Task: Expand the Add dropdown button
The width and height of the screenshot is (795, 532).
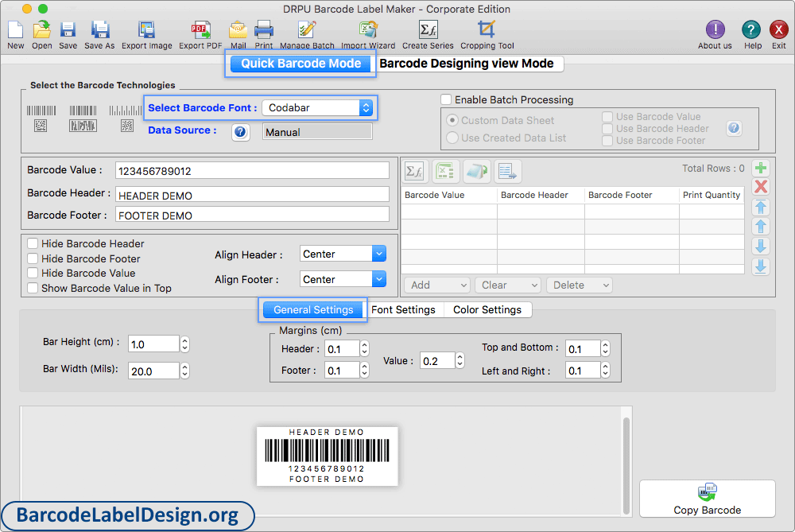Action: pos(437,285)
